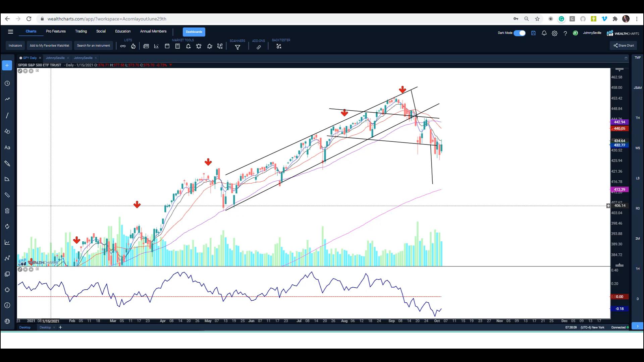Close the SPY Daily tab
Viewport: 644px width, 362px height.
(40, 58)
